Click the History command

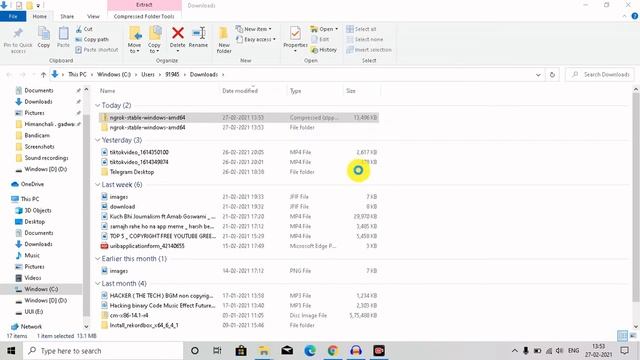(x=324, y=49)
